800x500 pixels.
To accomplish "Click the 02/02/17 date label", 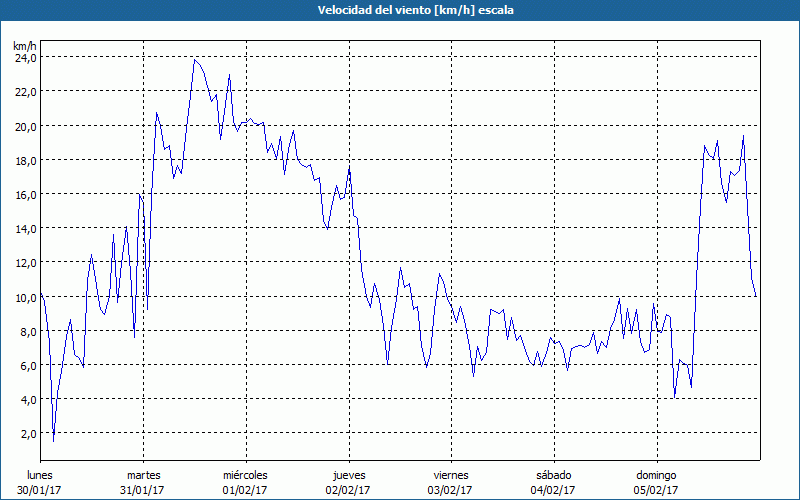I will pyautogui.click(x=348, y=490).
